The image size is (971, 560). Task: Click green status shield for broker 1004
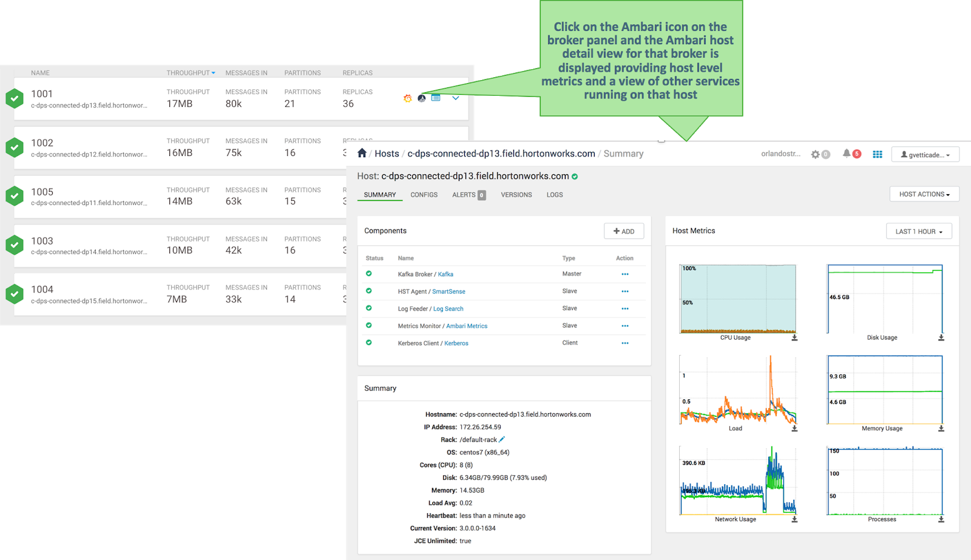(x=15, y=294)
